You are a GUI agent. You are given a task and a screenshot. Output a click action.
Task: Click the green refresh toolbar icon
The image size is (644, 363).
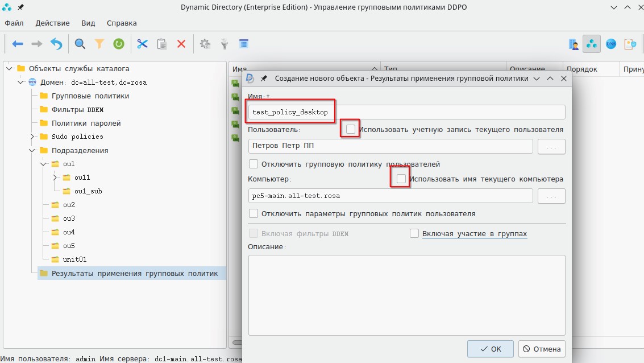pyautogui.click(x=118, y=44)
